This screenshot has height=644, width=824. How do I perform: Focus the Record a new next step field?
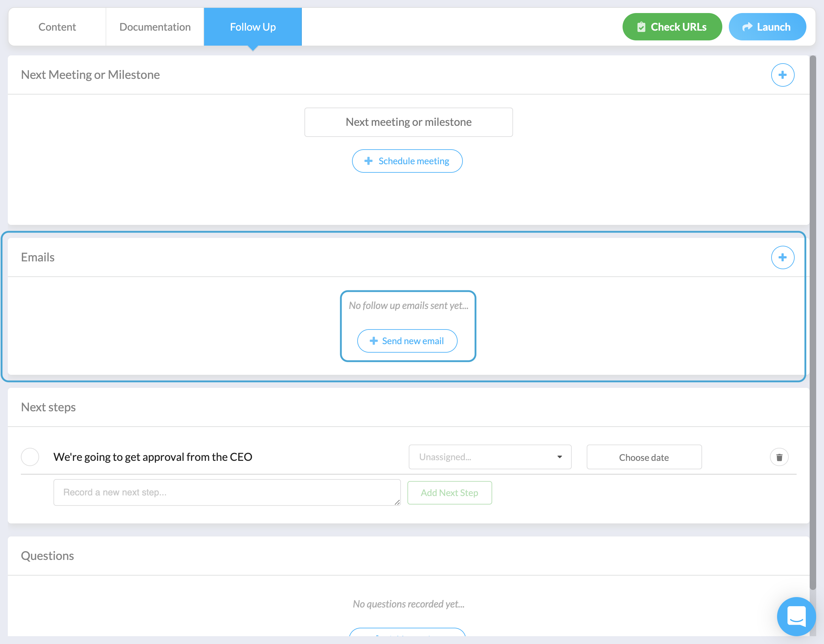(x=227, y=492)
